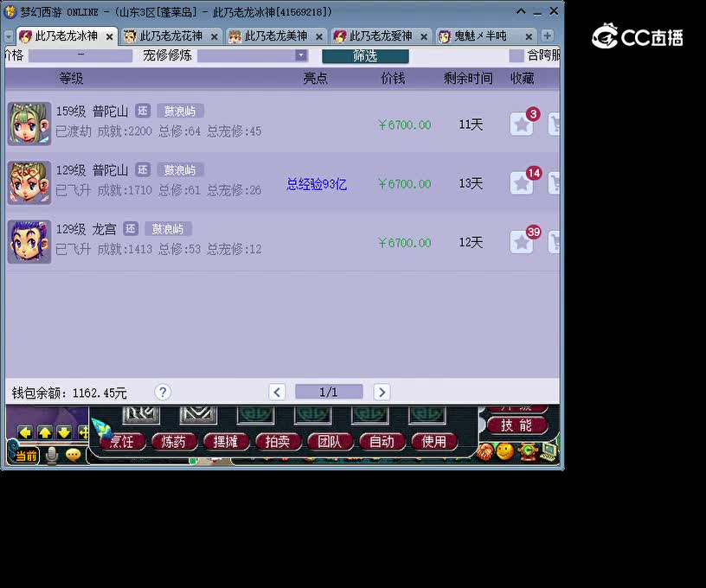
Task: Click the 收藏 column header
Action: coord(523,79)
